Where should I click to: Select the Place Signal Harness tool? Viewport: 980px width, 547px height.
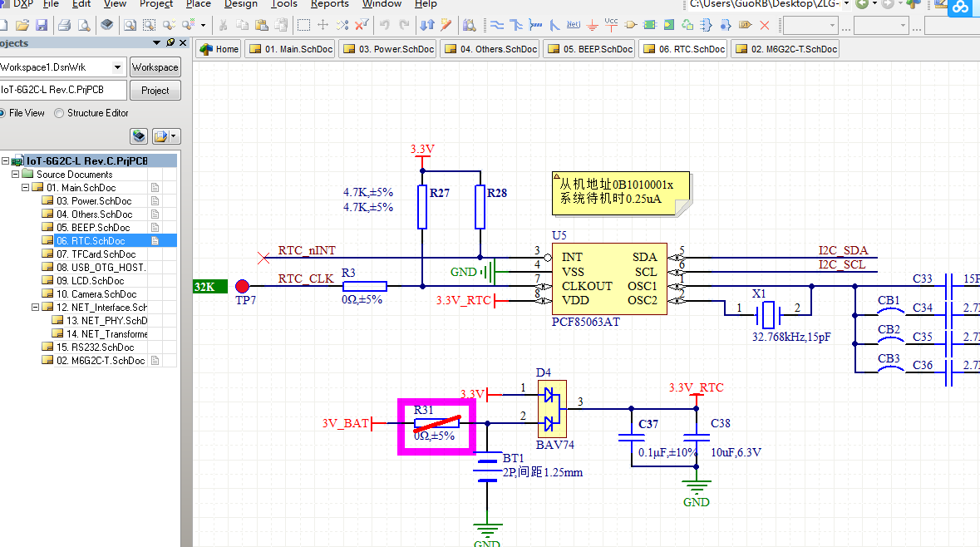pyautogui.click(x=535, y=25)
